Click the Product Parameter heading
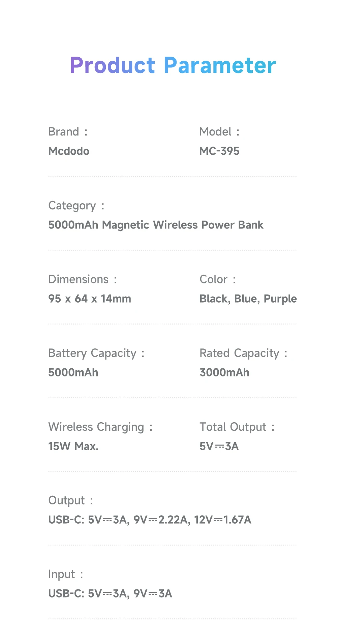Viewport: 337px width, 644px height. 173,65
